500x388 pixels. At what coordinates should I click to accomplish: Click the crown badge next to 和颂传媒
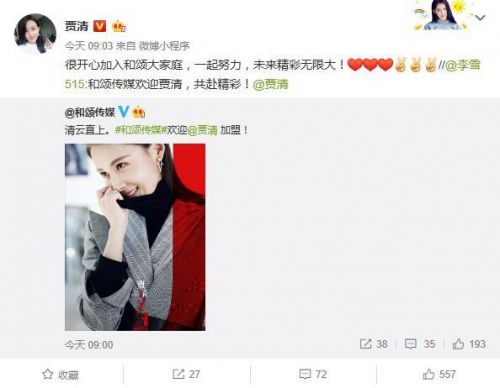(138, 112)
